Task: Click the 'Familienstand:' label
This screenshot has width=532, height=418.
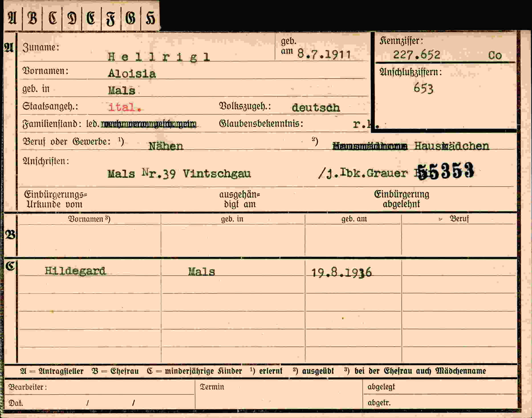Action: 52,124
